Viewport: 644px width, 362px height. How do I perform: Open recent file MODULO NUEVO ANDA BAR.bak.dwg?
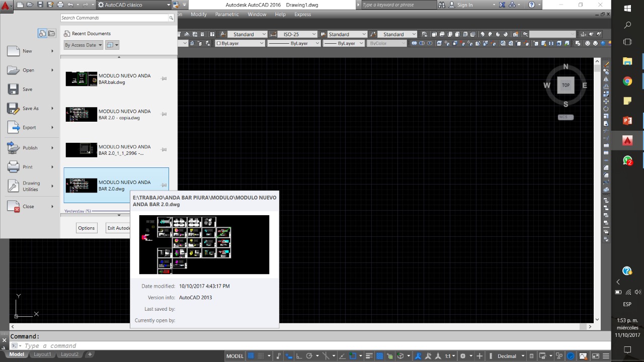tap(116, 79)
